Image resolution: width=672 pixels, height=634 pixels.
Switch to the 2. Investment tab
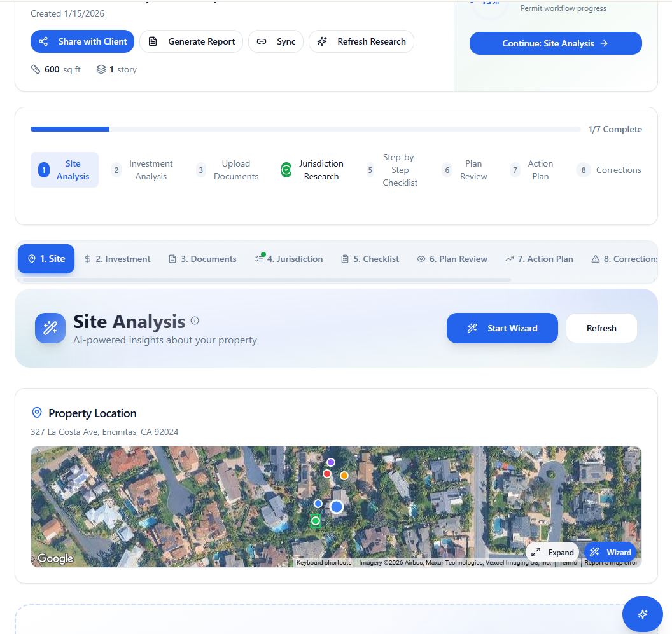118,259
